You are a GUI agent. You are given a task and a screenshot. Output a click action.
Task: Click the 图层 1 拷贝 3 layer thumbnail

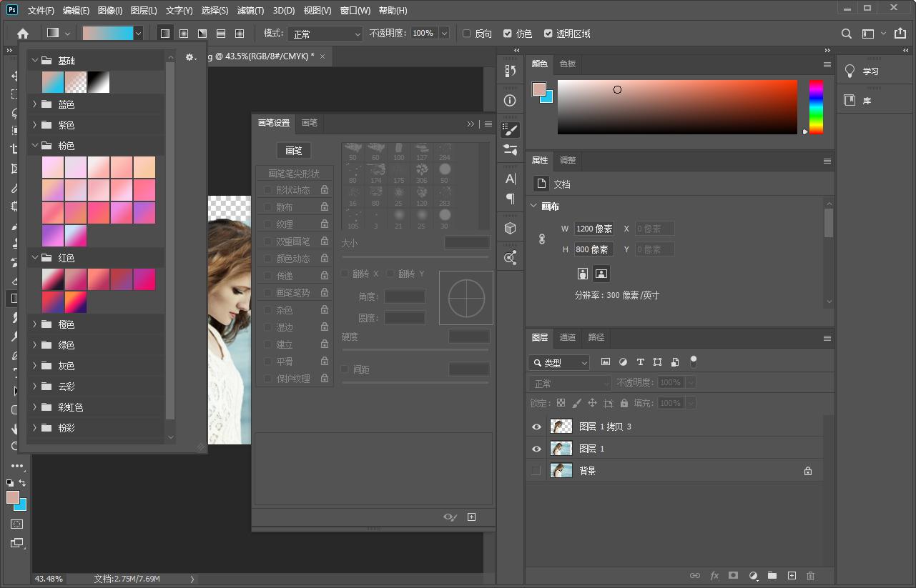coord(561,427)
